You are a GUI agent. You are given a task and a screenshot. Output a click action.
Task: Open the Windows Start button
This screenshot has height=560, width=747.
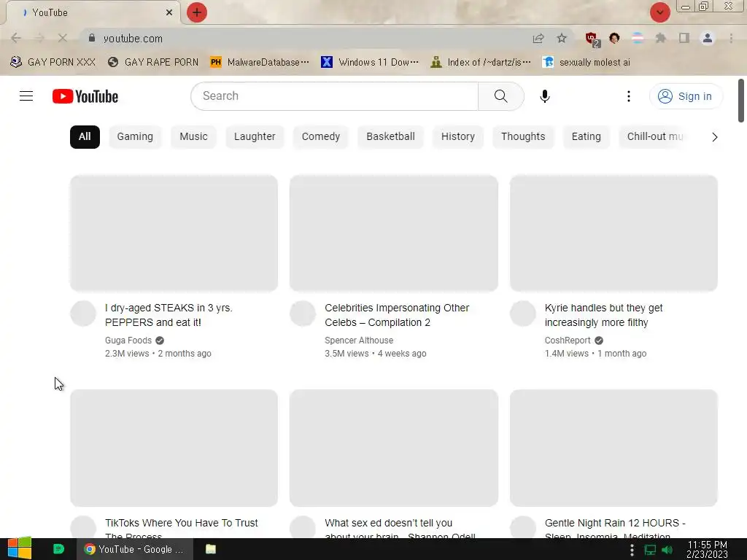pyautogui.click(x=20, y=549)
